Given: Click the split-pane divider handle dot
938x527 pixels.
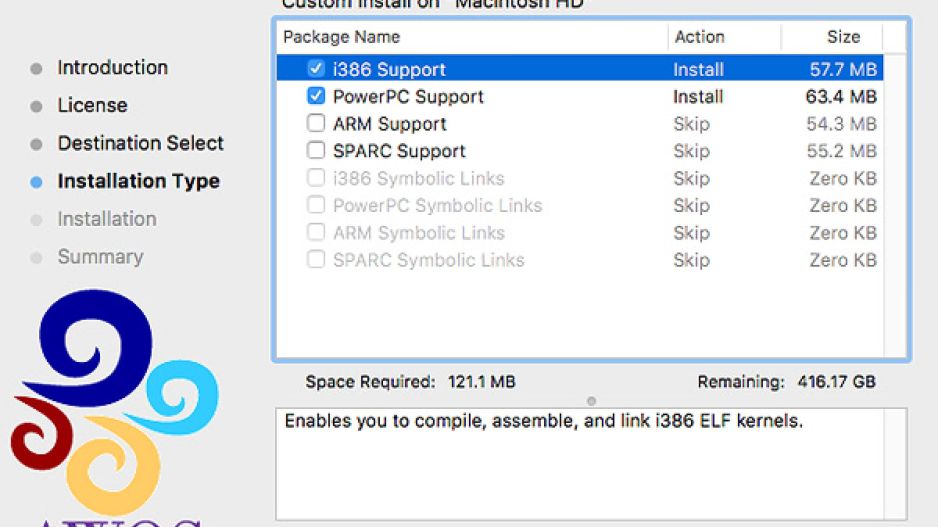Looking at the screenshot, I should point(591,401).
